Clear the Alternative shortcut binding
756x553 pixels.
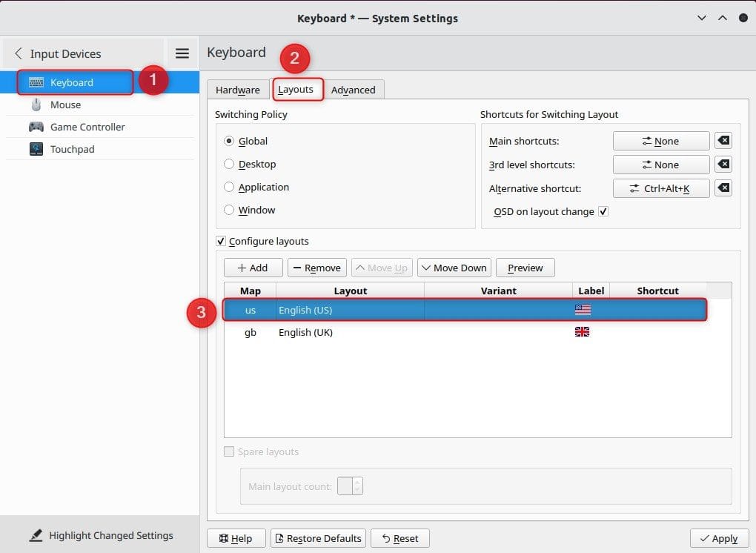pos(723,188)
